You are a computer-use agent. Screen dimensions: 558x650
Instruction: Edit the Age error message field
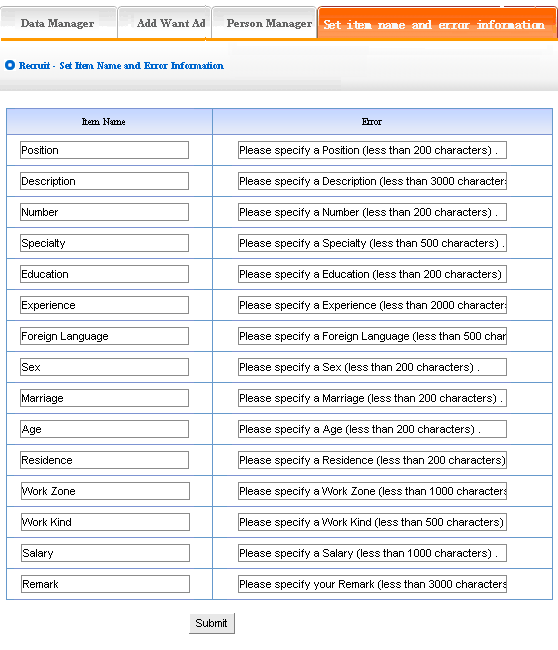click(372, 429)
